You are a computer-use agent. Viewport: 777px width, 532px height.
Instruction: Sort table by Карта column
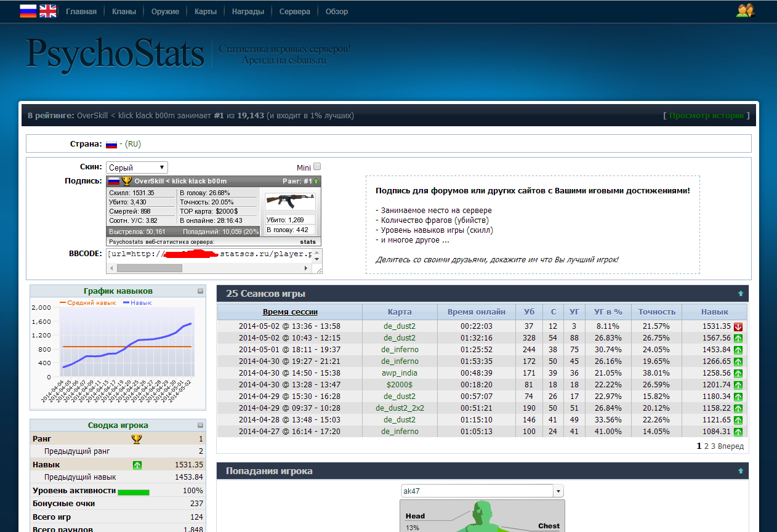pyautogui.click(x=400, y=312)
